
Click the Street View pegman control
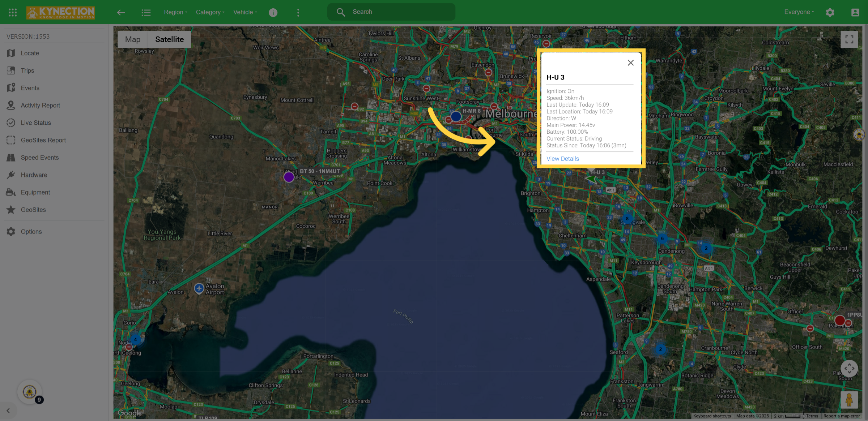(x=849, y=400)
